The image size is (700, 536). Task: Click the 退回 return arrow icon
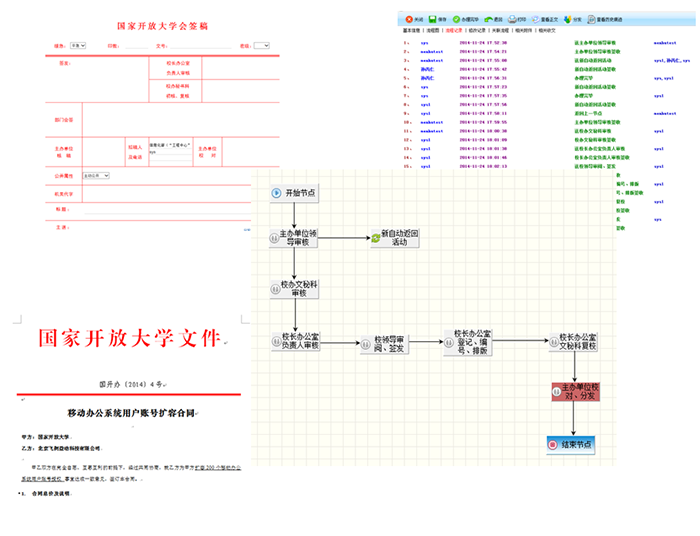(487, 19)
